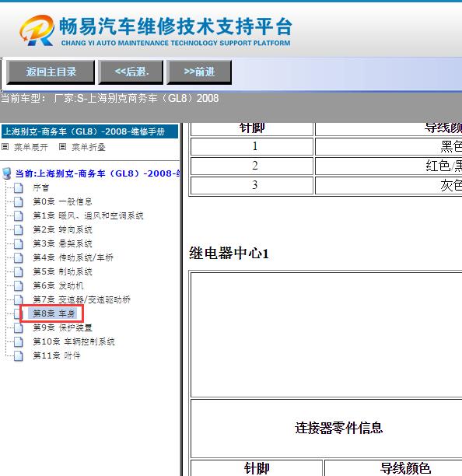The image size is (462, 476).
Task: Click the 返回主目录 button
Action: point(51,72)
